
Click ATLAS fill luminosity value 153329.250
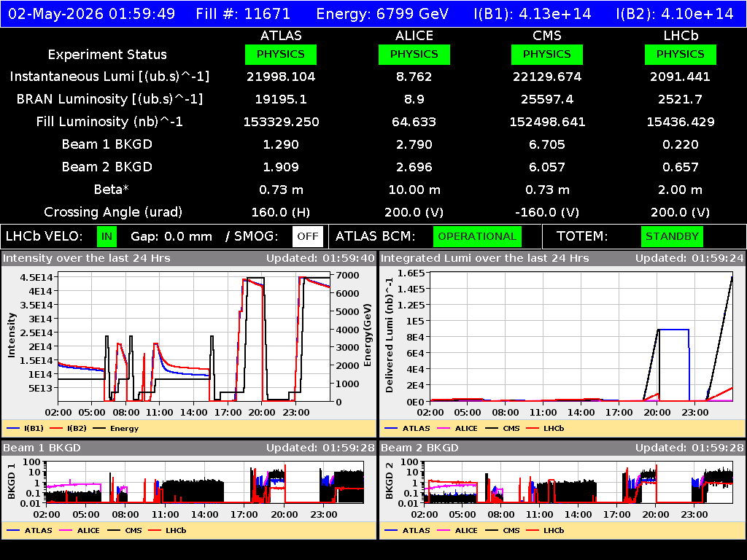281,122
